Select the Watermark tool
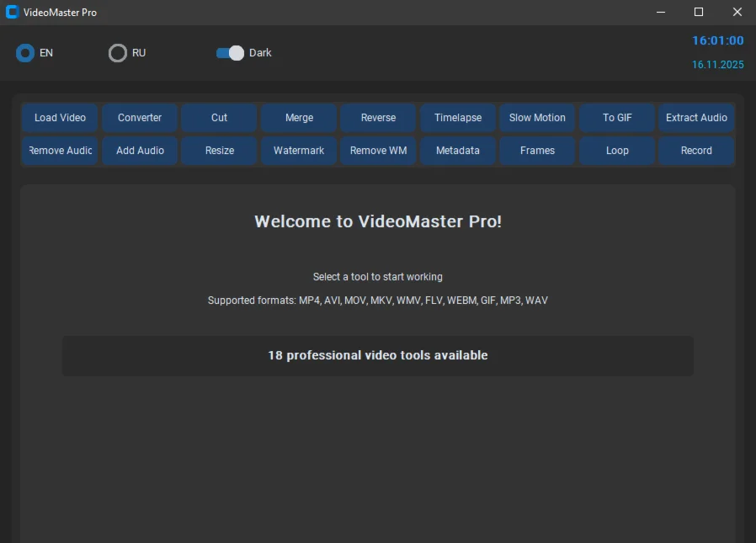The width and height of the screenshot is (756, 543). [x=298, y=151]
